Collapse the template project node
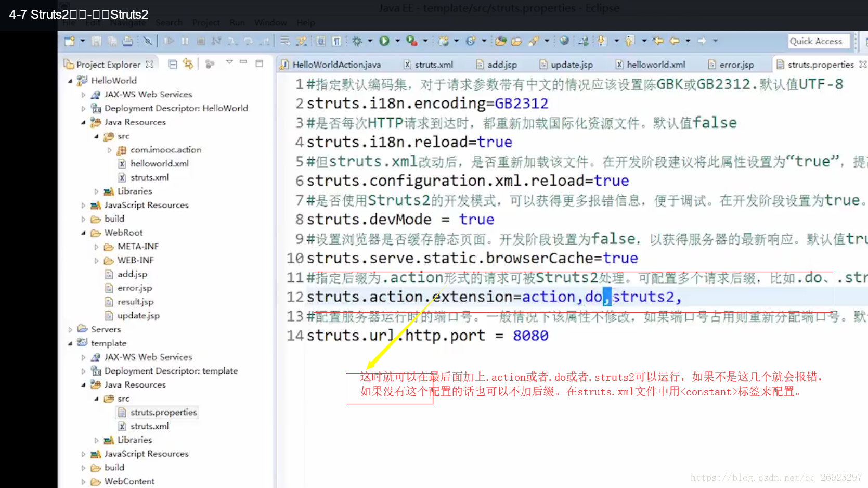Viewport: 868px width, 488px height. [x=70, y=343]
